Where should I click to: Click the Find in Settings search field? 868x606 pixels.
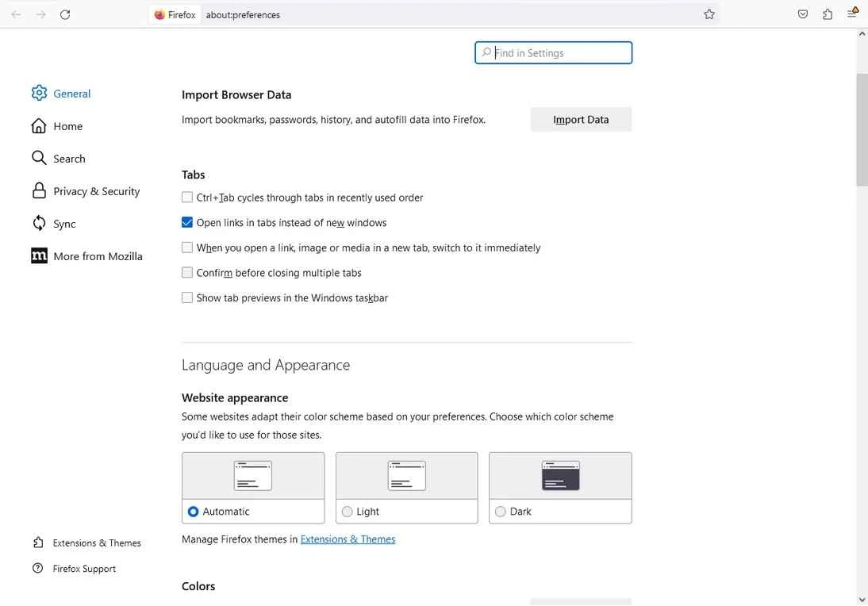click(x=554, y=52)
